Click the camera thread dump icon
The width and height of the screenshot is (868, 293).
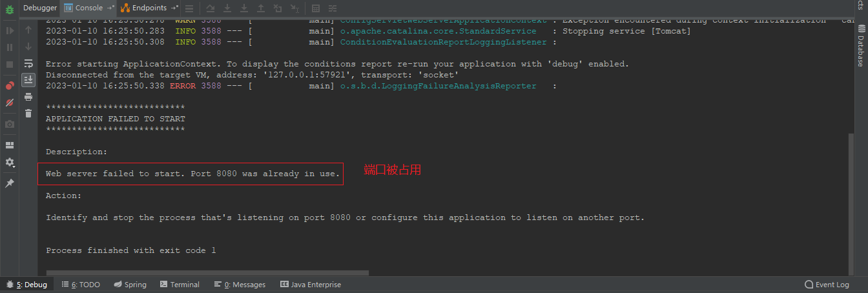pos(10,124)
